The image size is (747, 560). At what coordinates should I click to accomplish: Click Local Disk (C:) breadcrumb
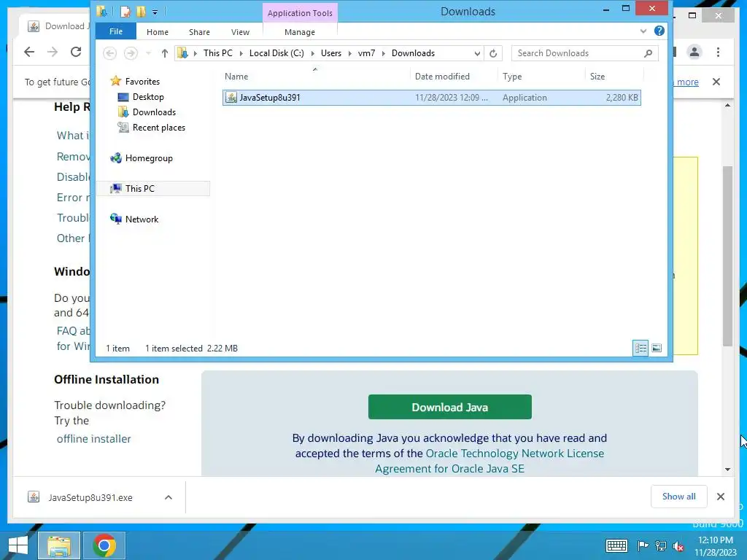(x=276, y=53)
